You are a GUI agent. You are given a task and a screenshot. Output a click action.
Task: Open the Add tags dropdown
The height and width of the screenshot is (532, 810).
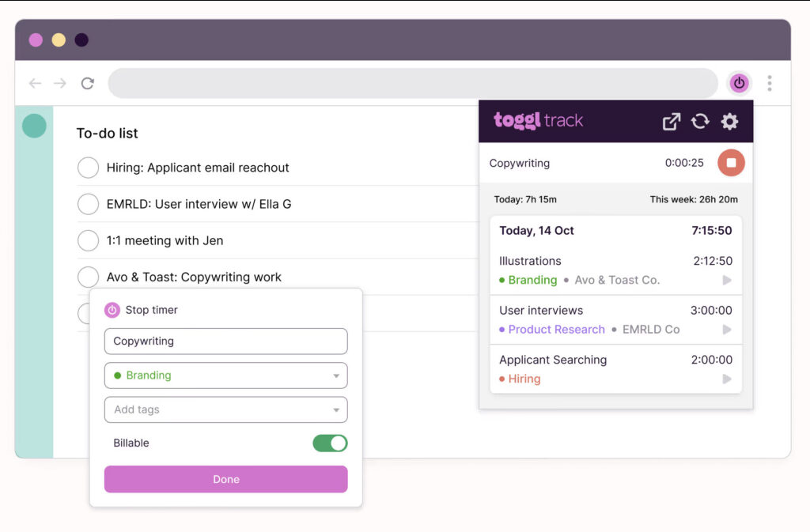click(x=225, y=409)
